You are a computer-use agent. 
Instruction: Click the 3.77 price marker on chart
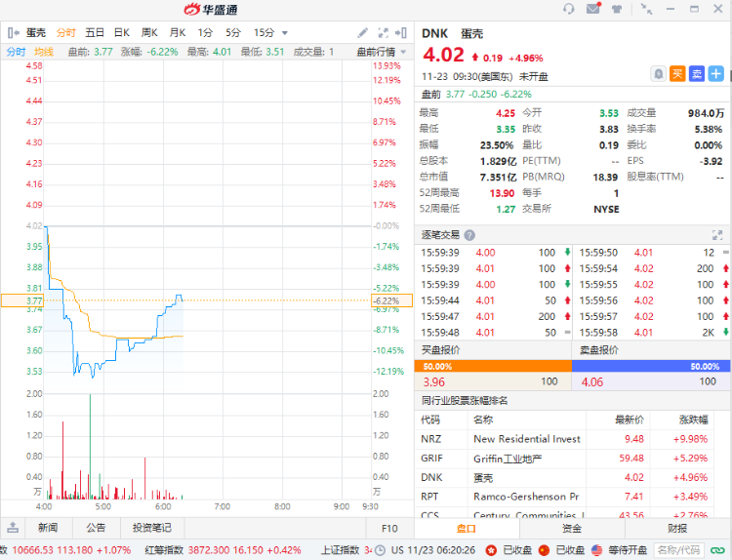pos(21,301)
